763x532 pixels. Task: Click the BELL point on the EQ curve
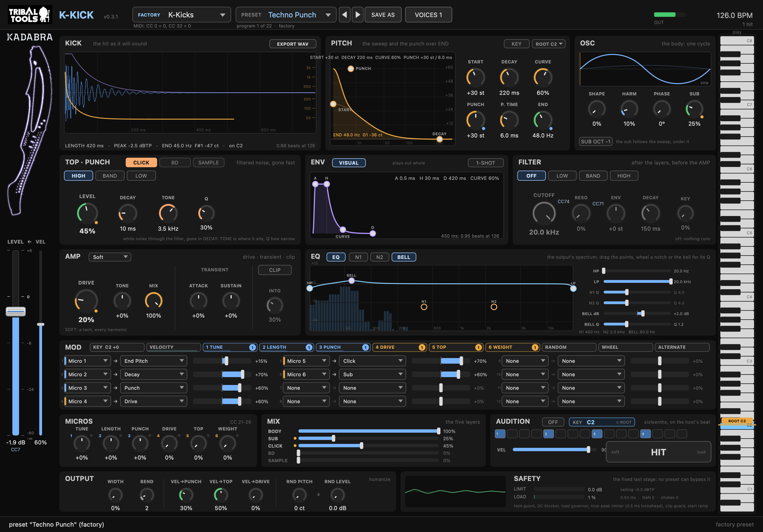(x=351, y=281)
